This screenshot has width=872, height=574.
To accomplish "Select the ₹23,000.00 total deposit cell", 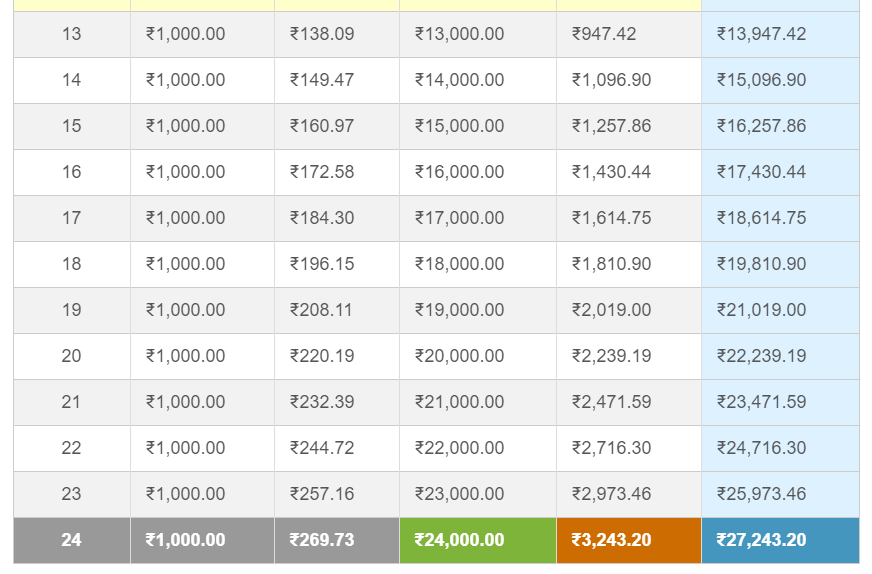I will click(x=478, y=494).
